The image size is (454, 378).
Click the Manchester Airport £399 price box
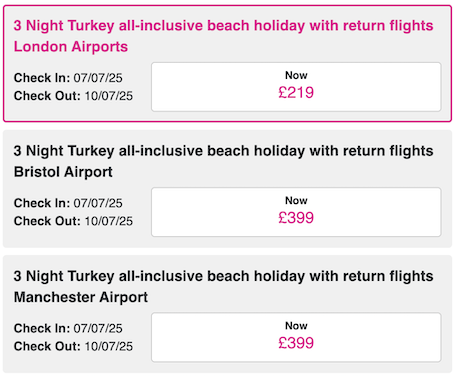(x=296, y=337)
